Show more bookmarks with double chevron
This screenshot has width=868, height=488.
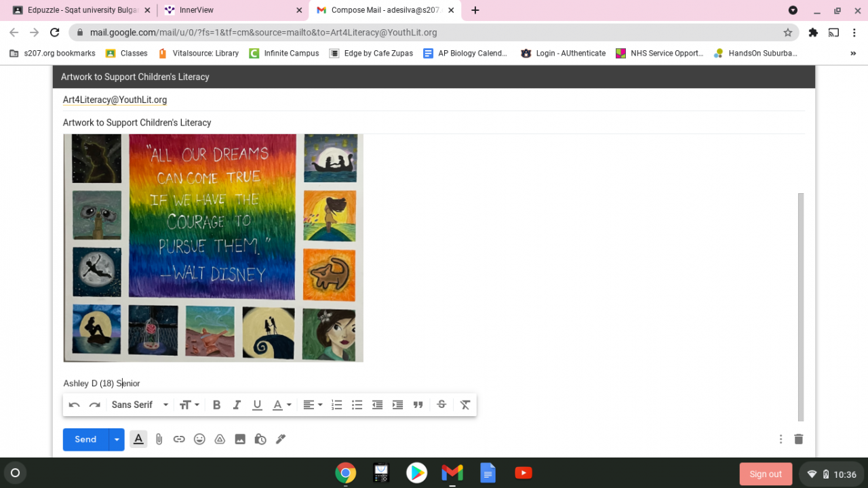(853, 54)
